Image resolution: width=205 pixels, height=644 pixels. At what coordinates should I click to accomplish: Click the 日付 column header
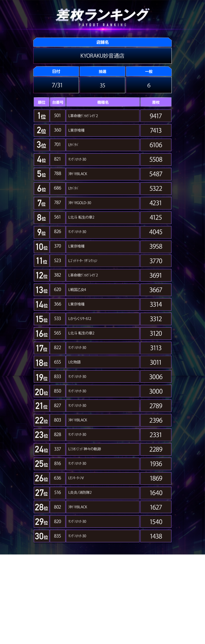(56, 71)
